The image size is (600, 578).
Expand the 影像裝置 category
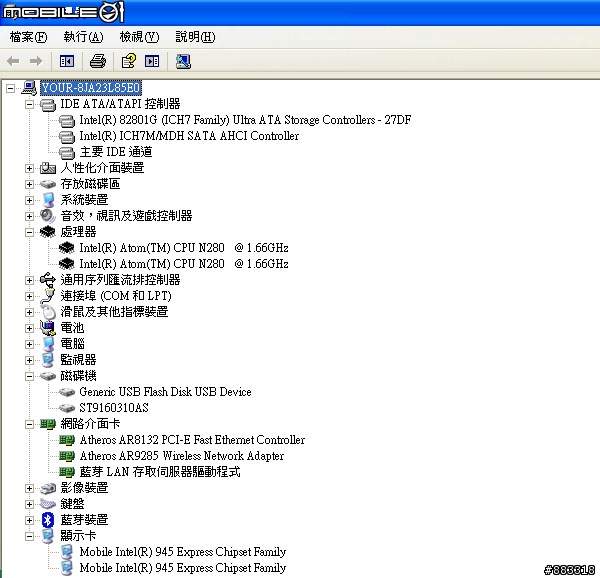pos(29,488)
